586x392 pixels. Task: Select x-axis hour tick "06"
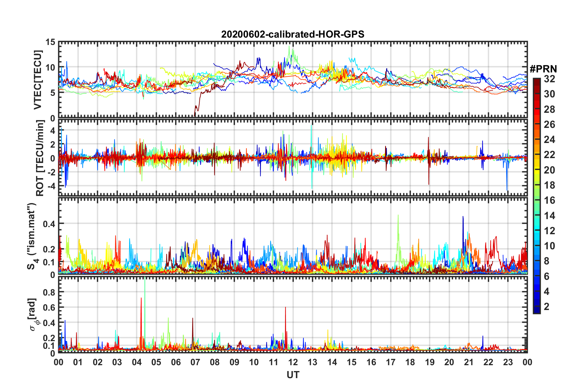click(x=176, y=362)
